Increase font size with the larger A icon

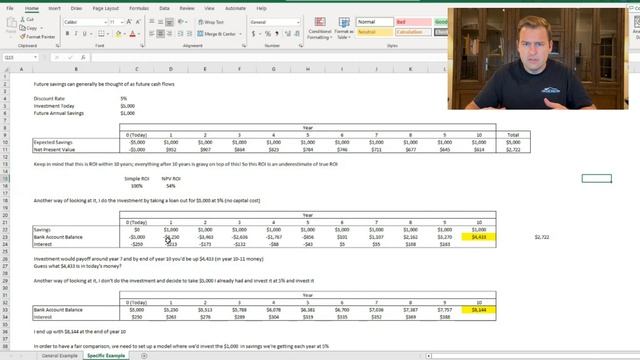[x=129, y=22]
